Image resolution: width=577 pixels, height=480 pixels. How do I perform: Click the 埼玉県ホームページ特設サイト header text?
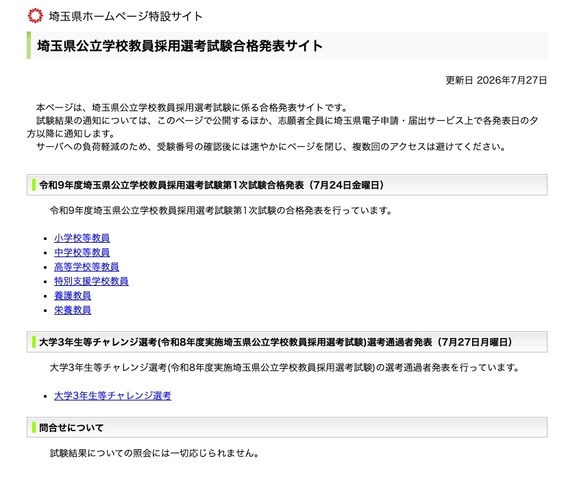[x=125, y=16]
